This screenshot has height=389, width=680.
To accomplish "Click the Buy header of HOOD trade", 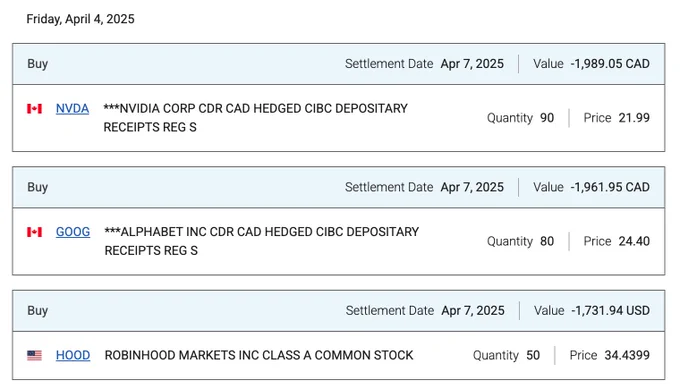I will [x=38, y=311].
